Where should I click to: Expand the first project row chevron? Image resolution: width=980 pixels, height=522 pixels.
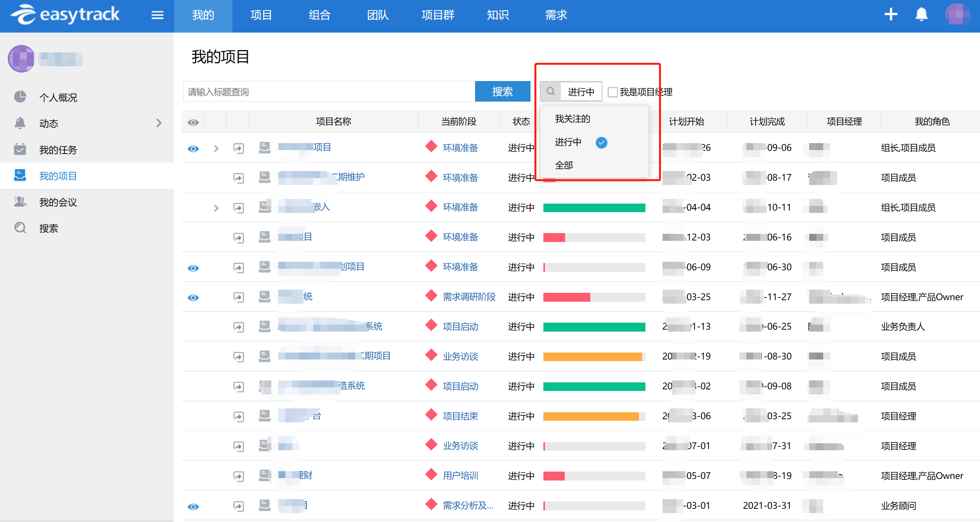tap(216, 149)
